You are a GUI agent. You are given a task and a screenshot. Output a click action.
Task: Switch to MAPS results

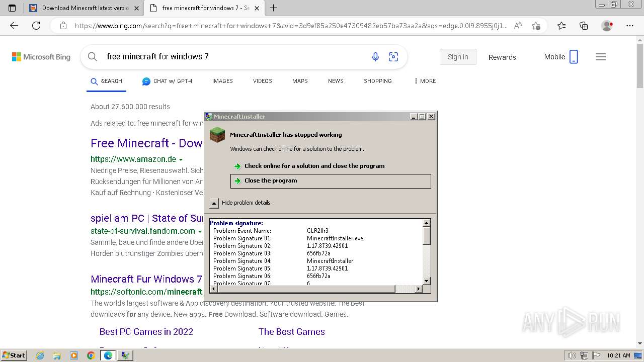[x=300, y=81]
